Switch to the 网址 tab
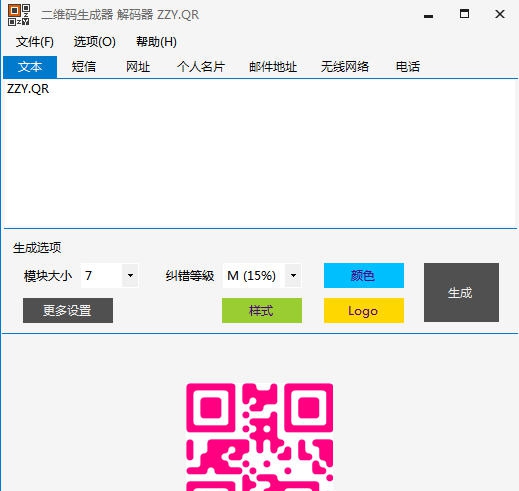519x491 pixels. pos(138,67)
